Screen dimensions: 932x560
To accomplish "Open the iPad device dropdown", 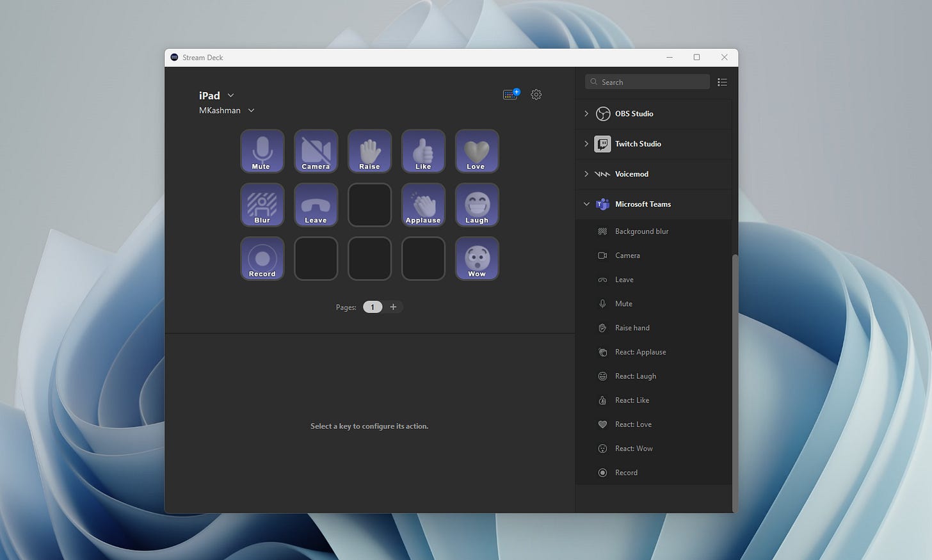I will pos(231,95).
